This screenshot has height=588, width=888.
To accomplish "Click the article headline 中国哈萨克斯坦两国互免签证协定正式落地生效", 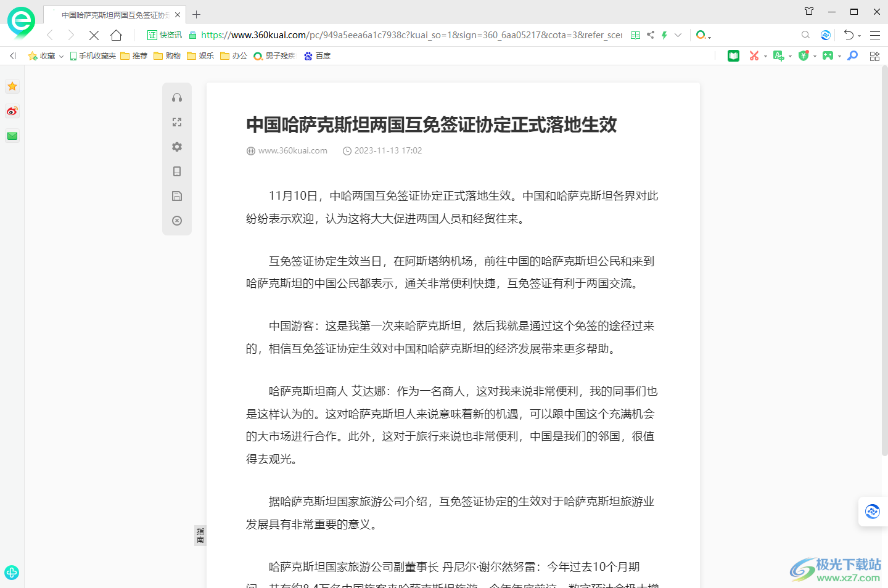I will click(432, 125).
